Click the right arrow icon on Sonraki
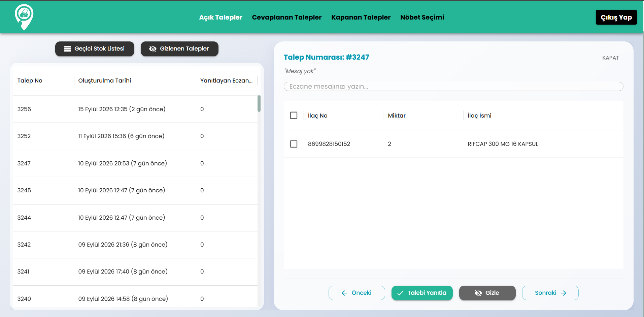This screenshot has height=317, width=644. [x=564, y=293]
